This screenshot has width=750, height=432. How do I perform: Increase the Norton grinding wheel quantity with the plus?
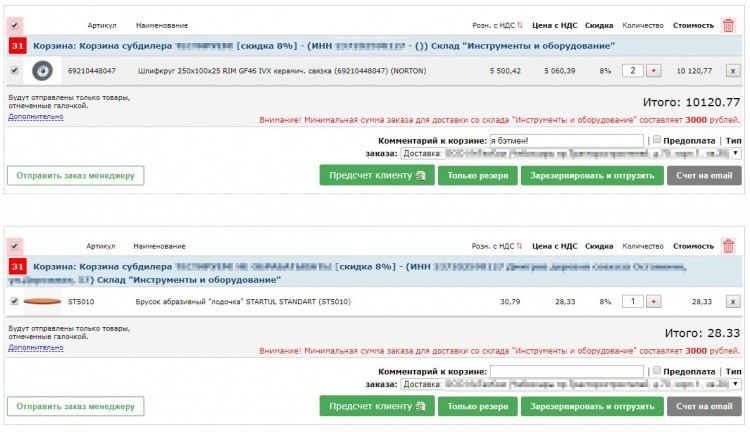[x=653, y=71]
